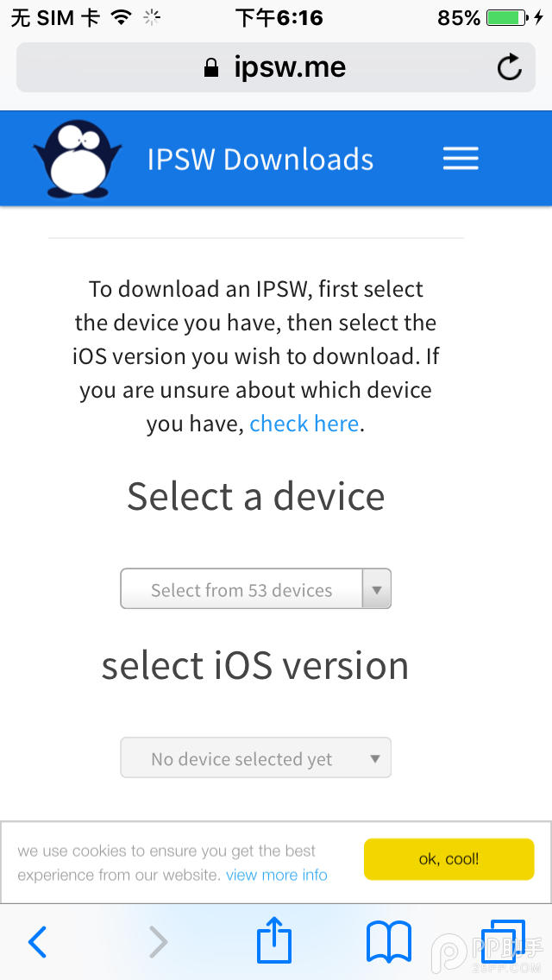The width and height of the screenshot is (552, 980).
Task: Open the 'Select from 53 devices' dropdown
Action: tap(241, 590)
